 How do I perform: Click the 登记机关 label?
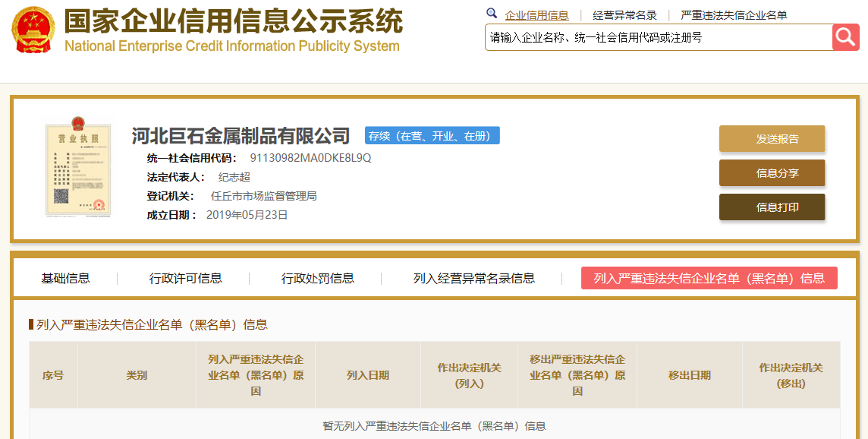pyautogui.click(x=171, y=196)
